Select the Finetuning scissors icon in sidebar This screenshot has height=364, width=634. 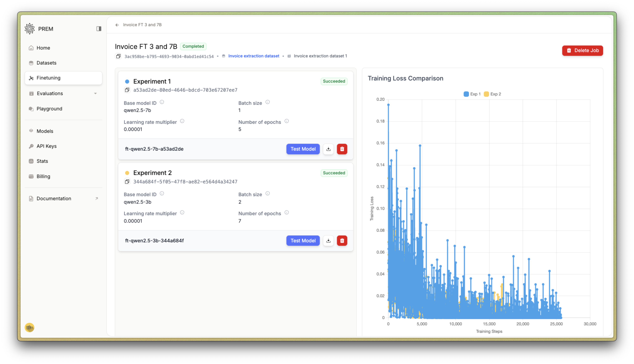click(31, 78)
